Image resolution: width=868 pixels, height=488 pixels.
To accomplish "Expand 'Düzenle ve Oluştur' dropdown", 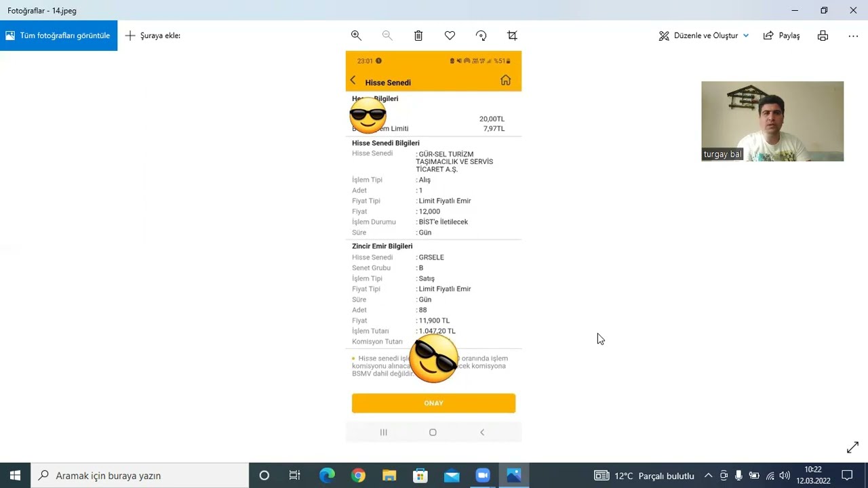I will [704, 35].
